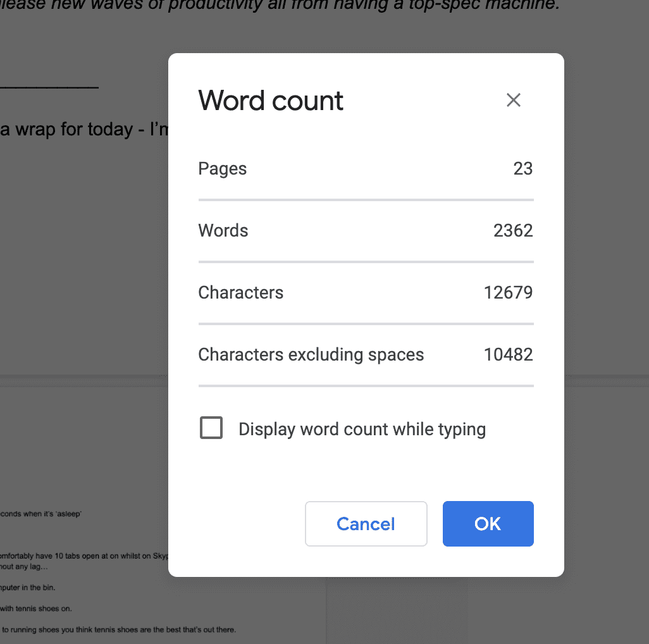Select the excluding-spaces count 10482
This screenshot has width=649, height=644.
click(509, 355)
